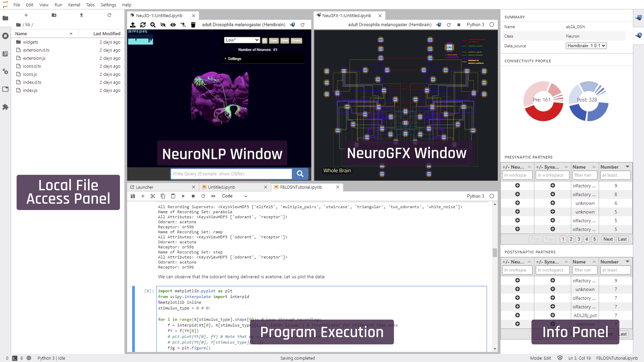Viewport: 644px width, 362px height.
Task: Toggle neuron for presynaptic unknown partner with 6
Action: coord(518,203)
